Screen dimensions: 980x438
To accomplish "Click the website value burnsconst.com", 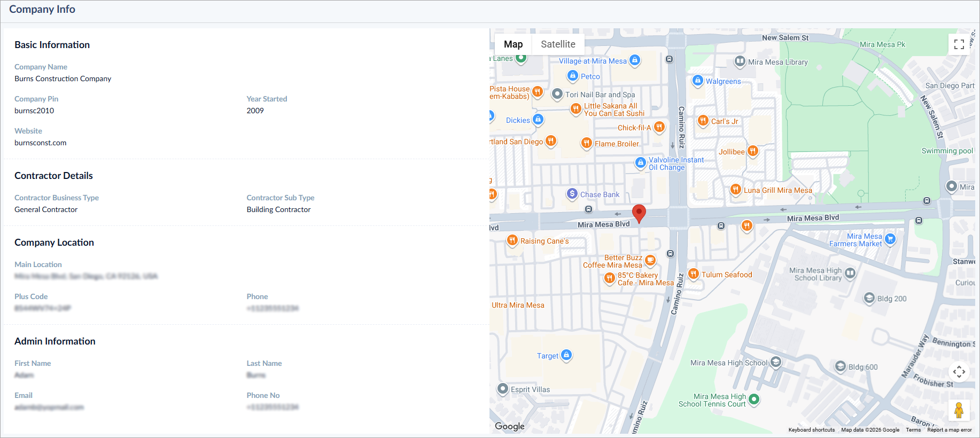I will tap(41, 143).
